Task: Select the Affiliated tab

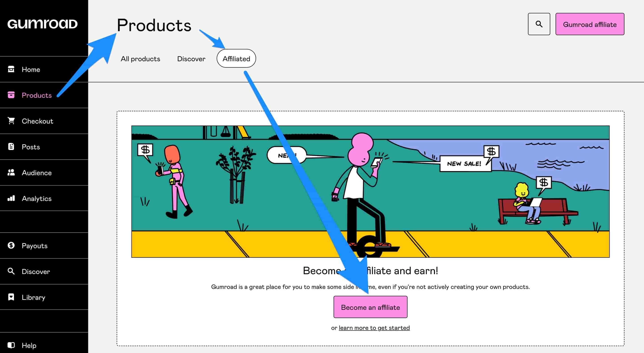Action: pos(236,59)
